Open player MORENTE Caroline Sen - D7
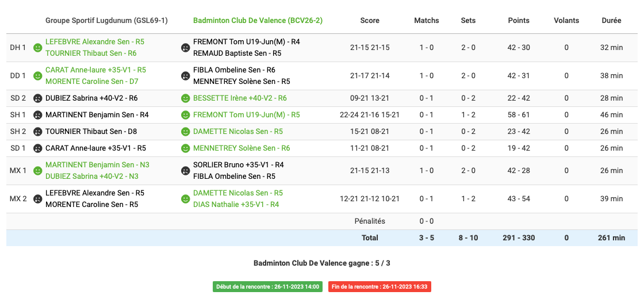The width and height of the screenshot is (644, 299). click(x=91, y=81)
